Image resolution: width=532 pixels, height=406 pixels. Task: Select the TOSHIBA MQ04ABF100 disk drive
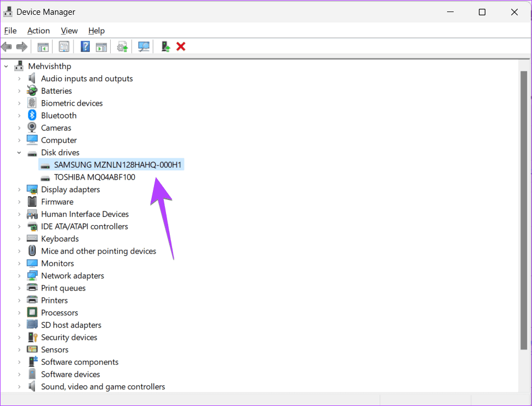pyautogui.click(x=94, y=178)
